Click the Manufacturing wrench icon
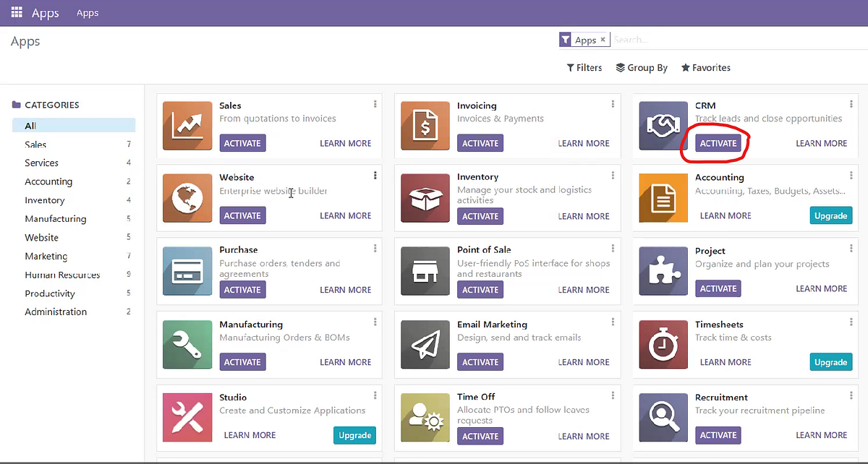The image size is (868, 464). click(187, 345)
